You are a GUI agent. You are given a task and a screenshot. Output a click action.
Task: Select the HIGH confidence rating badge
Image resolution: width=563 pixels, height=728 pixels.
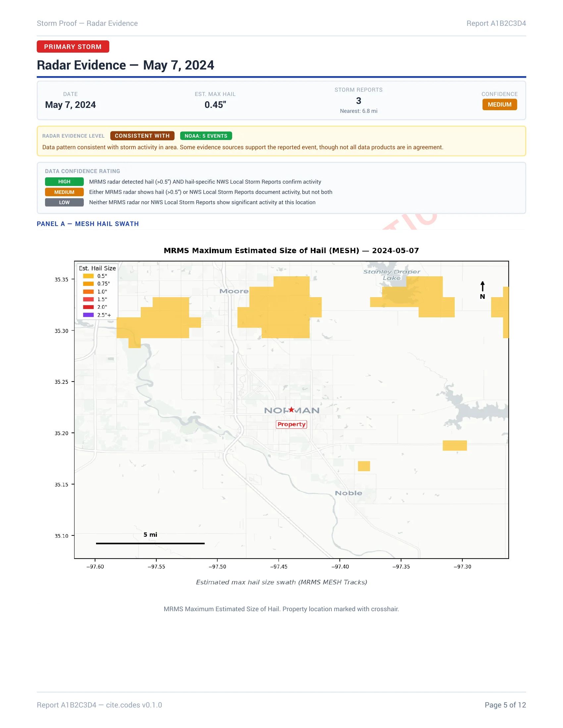[x=64, y=182]
